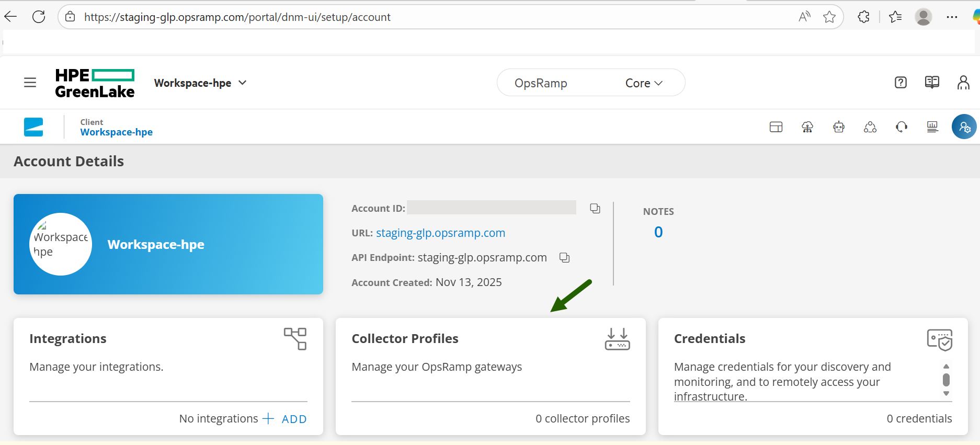Viewport: 980px width, 445px height.
Task: Click the 0 collector profiles text
Action: (x=583, y=419)
